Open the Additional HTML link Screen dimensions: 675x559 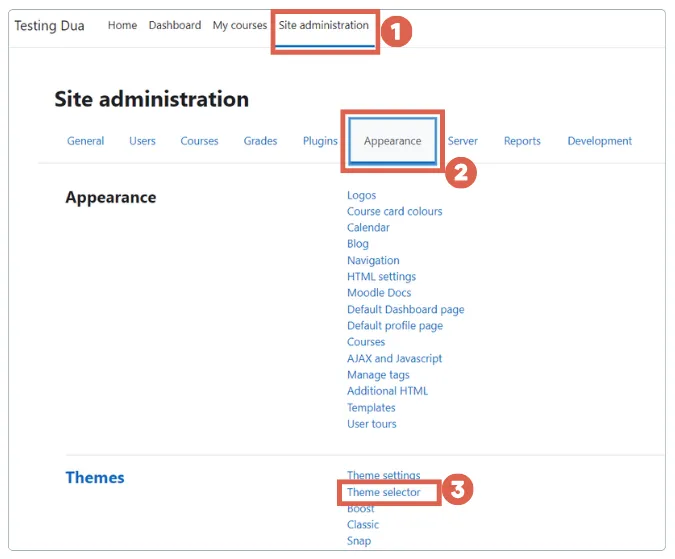[x=388, y=391]
